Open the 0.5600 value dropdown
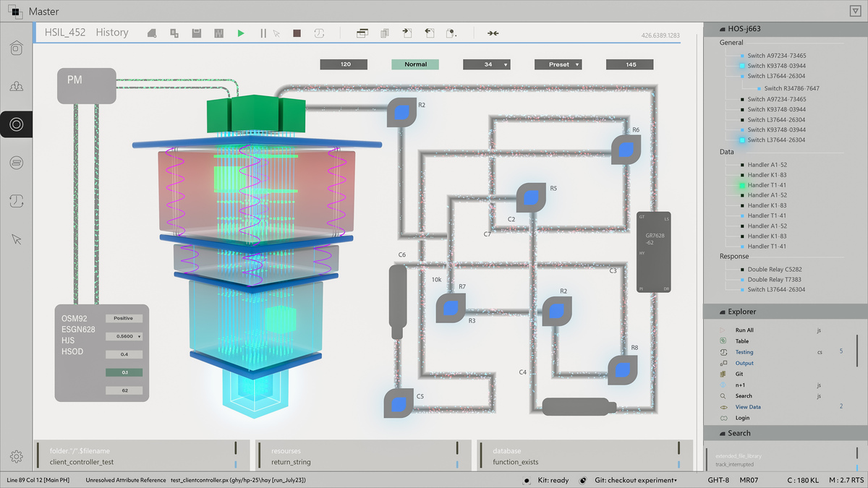The width and height of the screenshot is (868, 488). coord(124,336)
